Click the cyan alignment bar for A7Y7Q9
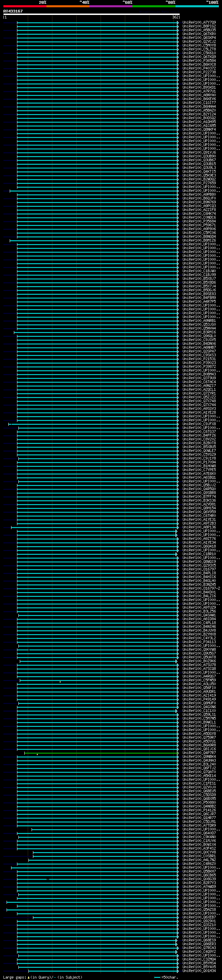Image resolution: width=222 pixels, height=980 pixels. [97, 23]
